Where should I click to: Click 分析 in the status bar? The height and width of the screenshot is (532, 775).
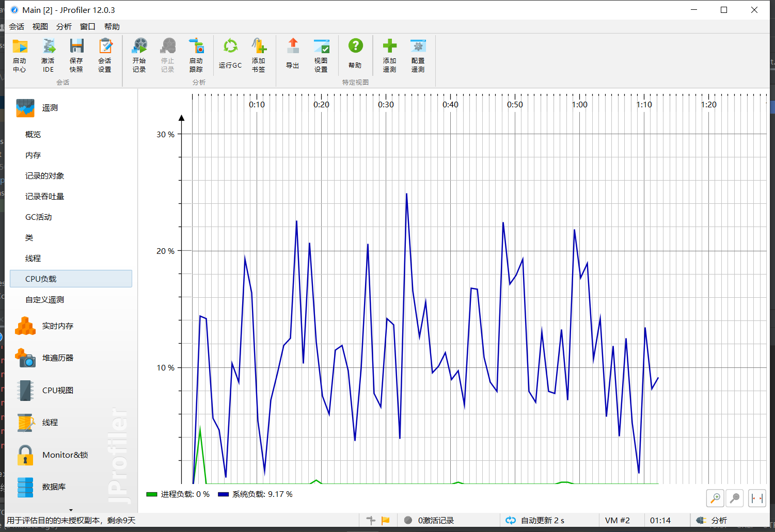pos(712,521)
